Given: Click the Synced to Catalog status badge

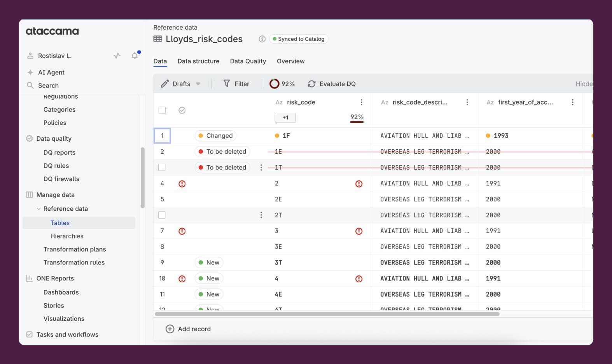Looking at the screenshot, I should point(299,39).
